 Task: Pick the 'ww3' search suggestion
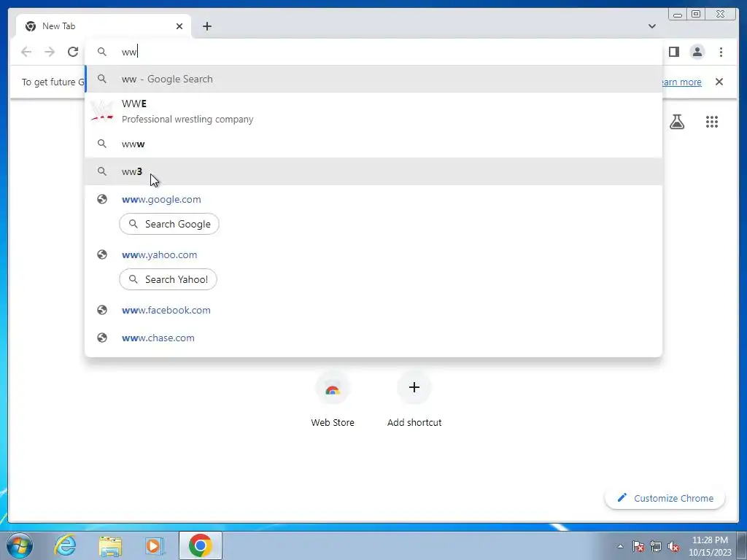(x=373, y=171)
